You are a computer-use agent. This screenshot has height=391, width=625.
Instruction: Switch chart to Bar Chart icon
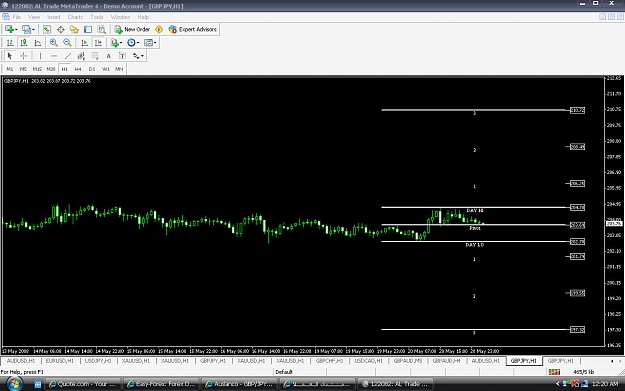10,43
